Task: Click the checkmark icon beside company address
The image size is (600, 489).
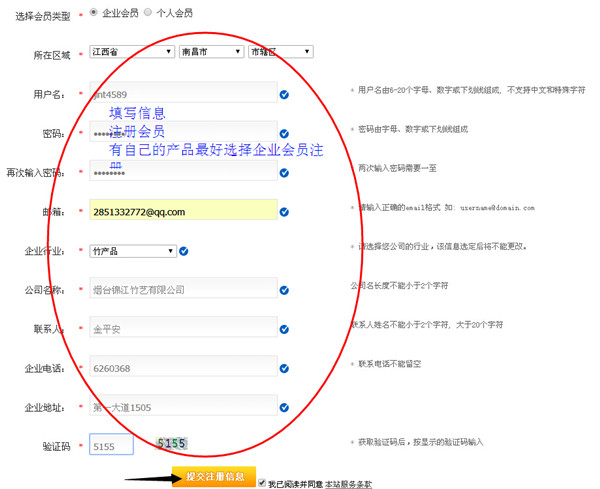Action: click(285, 407)
